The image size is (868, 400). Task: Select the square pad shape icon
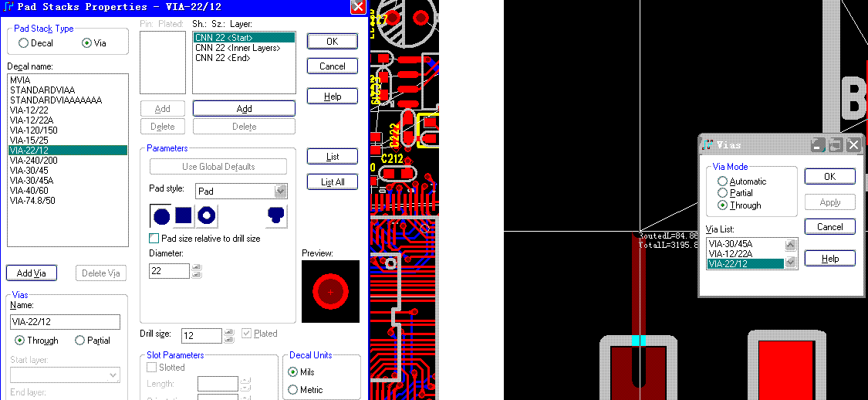[x=184, y=216]
